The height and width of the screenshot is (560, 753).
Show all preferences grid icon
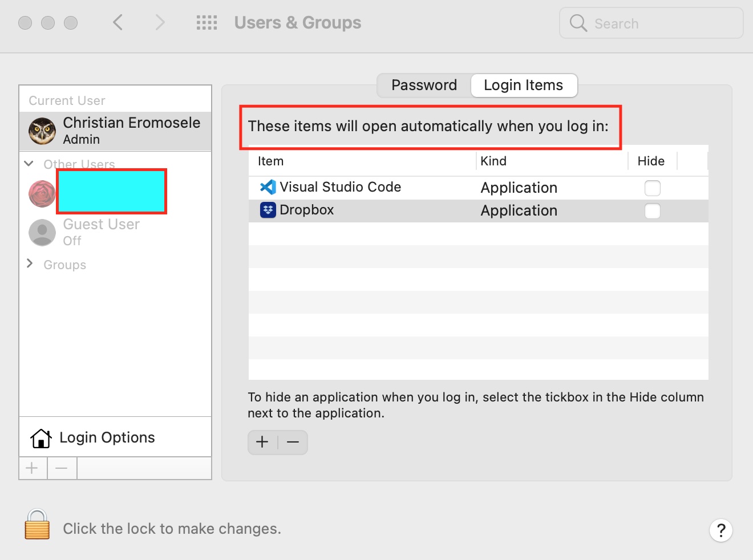click(207, 23)
